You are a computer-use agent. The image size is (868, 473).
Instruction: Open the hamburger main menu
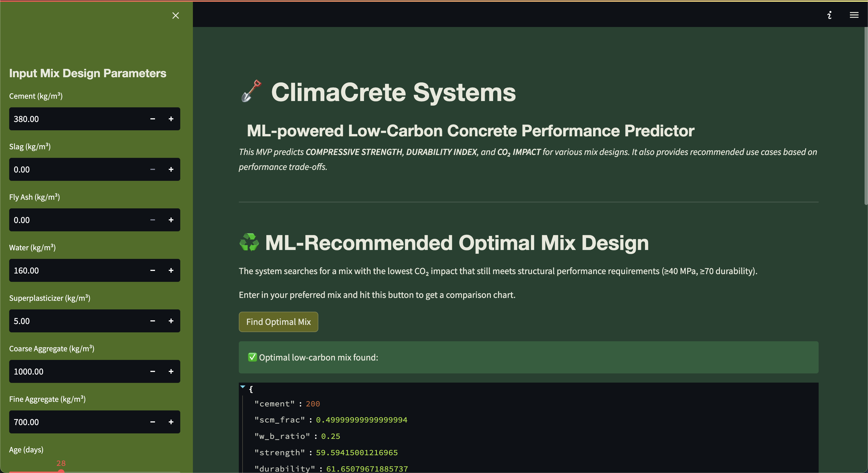[854, 15]
